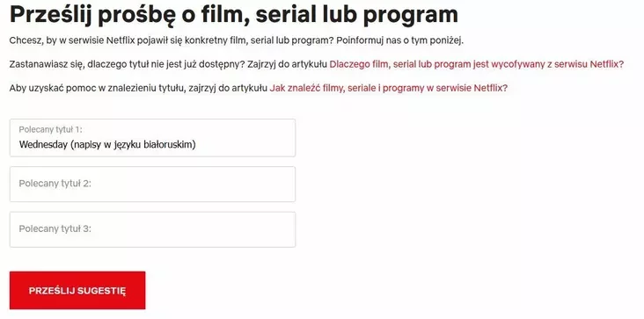Open the Jak znaleźć filmy, seriale link
This screenshot has width=644, height=319.
tap(389, 88)
